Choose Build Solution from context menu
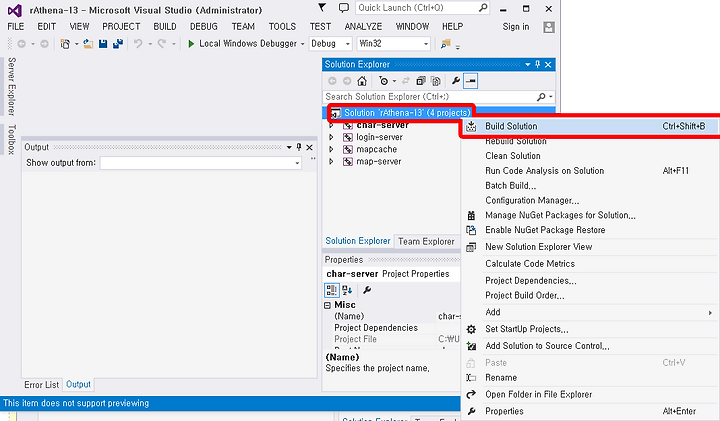 [590, 126]
